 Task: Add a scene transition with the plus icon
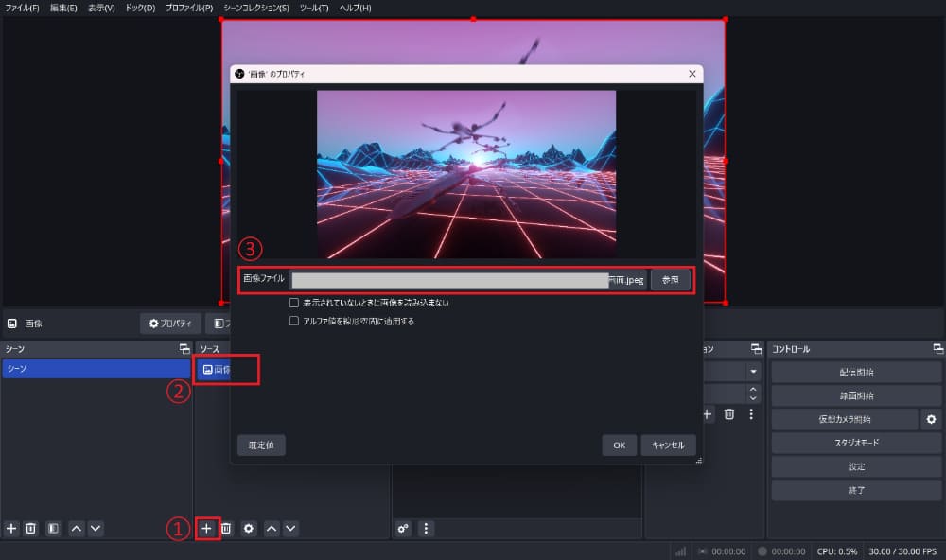click(708, 414)
